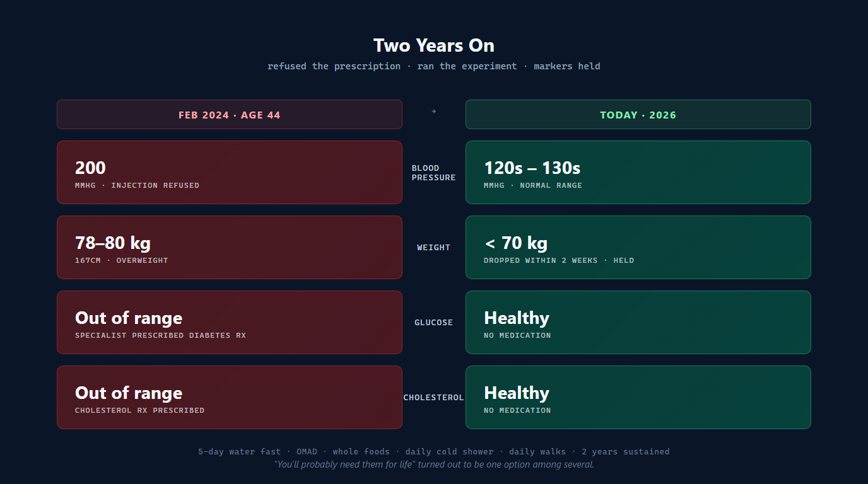This screenshot has height=484, width=868.
Task: Click 'MMHG · NORMAL RANGE' caption
Action: click(533, 185)
